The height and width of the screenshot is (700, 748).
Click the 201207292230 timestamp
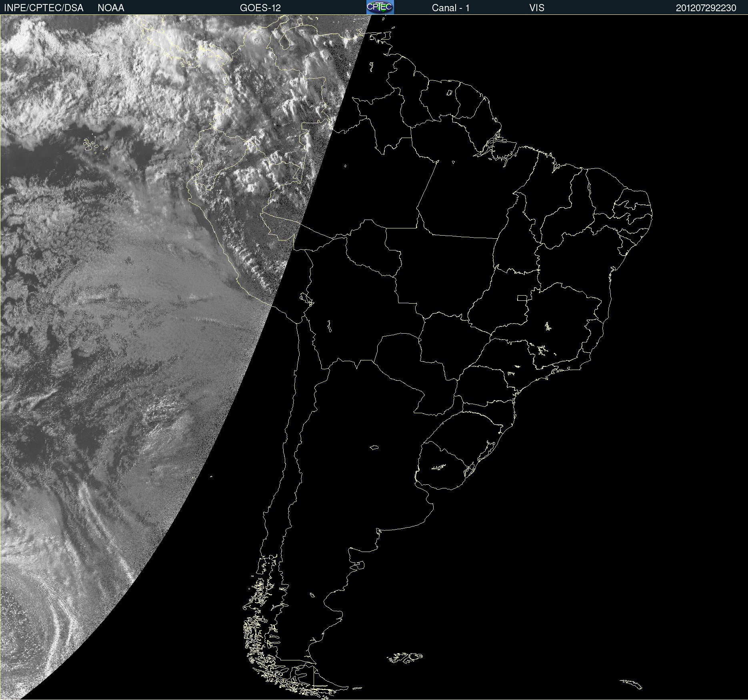[706, 8]
